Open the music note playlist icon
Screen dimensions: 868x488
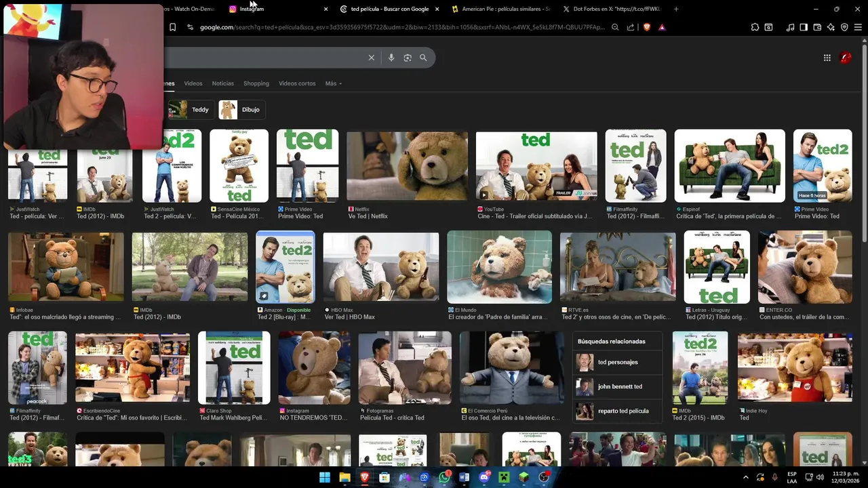point(790,27)
